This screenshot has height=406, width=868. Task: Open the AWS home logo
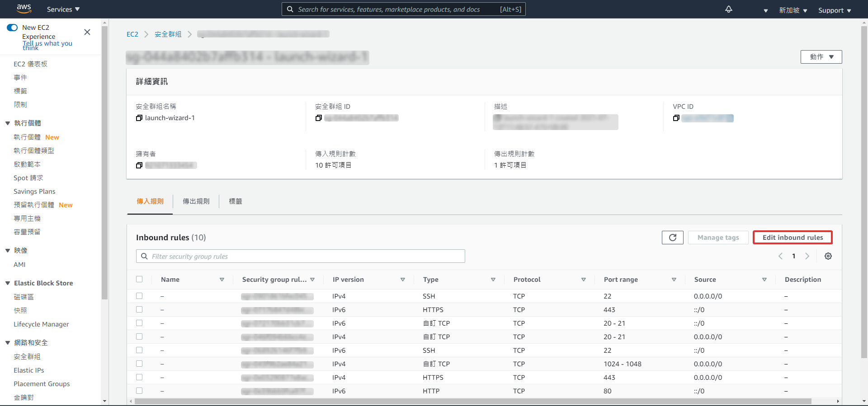[x=24, y=9]
